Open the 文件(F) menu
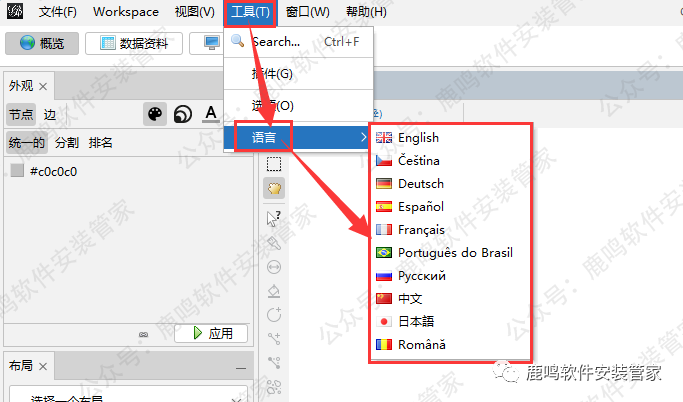 (57, 12)
